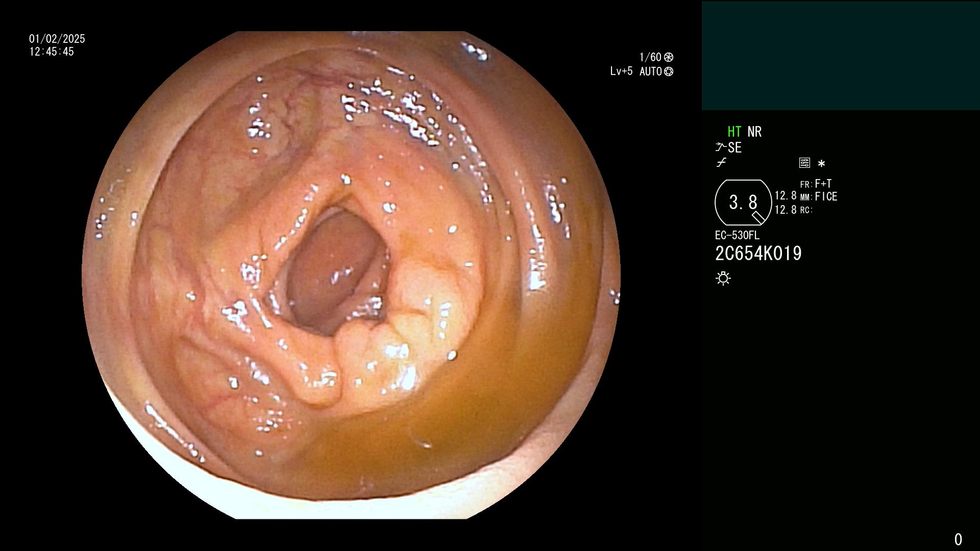Click the iris icon beside AUTO

point(669,71)
